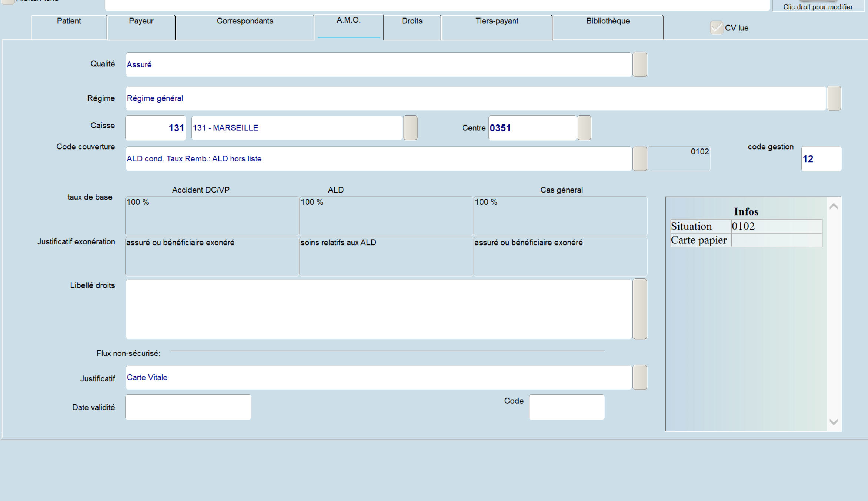
Task: Click the Libellé droits scrollbar
Action: click(640, 309)
